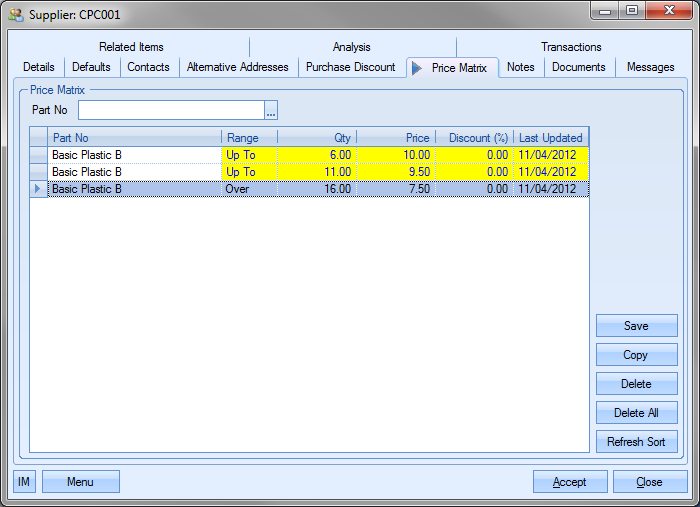Switch to the Purchase Discount tab
The width and height of the screenshot is (700, 507).
[350, 67]
